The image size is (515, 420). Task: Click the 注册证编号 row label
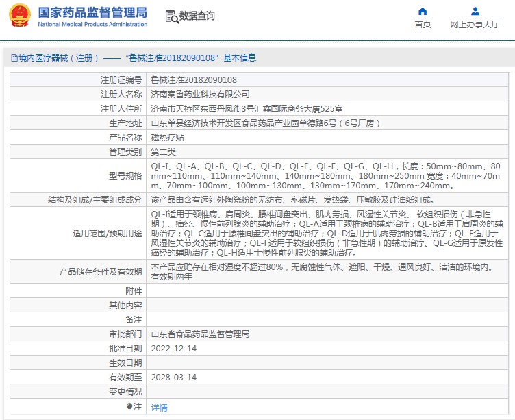click(121, 80)
